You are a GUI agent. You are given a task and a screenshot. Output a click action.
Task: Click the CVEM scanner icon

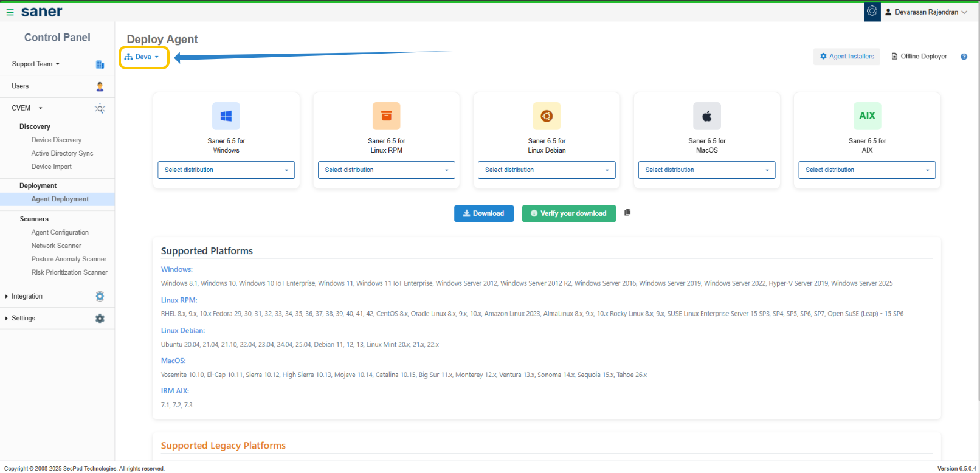(x=100, y=108)
